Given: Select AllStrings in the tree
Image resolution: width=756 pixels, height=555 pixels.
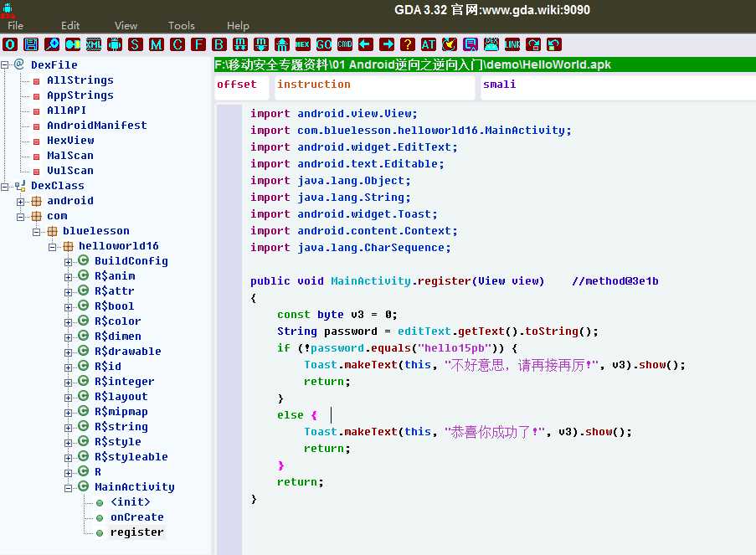Looking at the screenshot, I should [x=80, y=80].
